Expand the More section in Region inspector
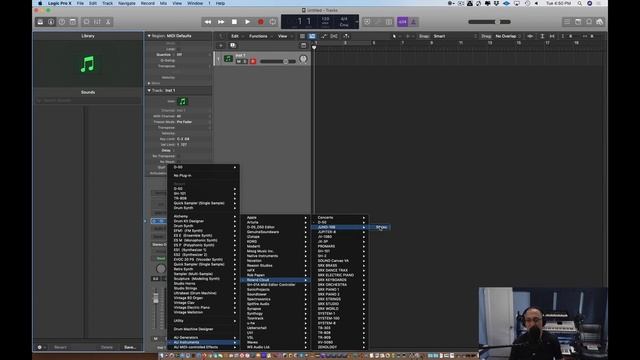The height and width of the screenshot is (360, 640). (x=149, y=83)
